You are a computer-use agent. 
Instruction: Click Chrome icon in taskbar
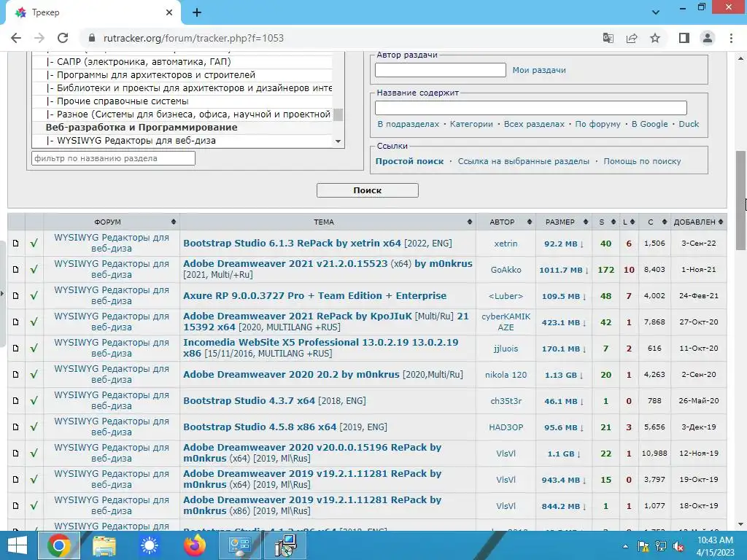point(58,545)
